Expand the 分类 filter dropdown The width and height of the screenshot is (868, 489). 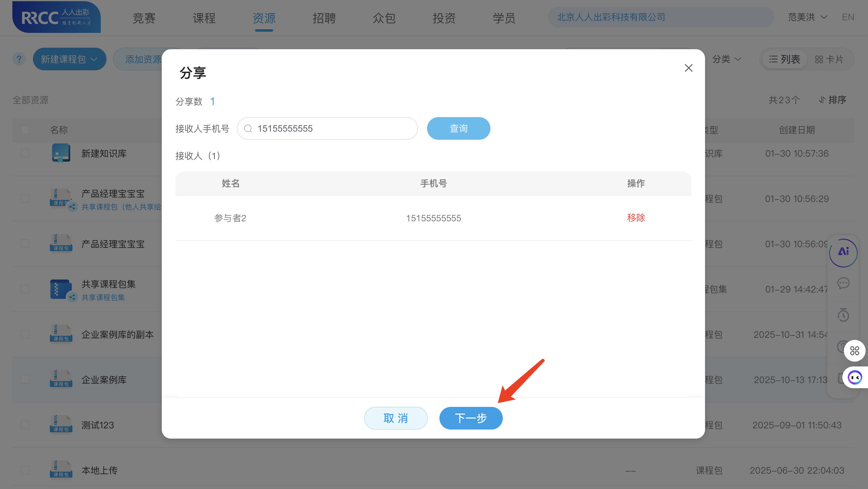pyautogui.click(x=727, y=59)
